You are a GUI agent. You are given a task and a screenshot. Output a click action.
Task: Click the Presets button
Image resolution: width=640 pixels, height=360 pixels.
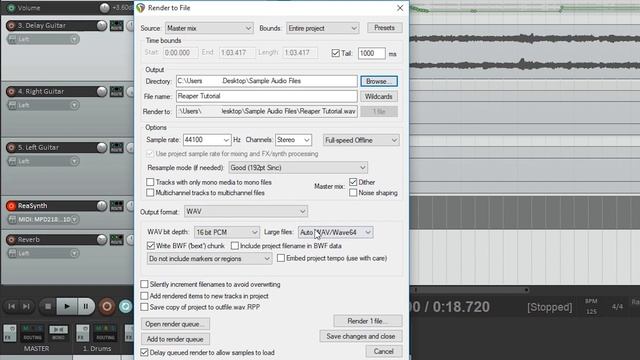(x=384, y=28)
